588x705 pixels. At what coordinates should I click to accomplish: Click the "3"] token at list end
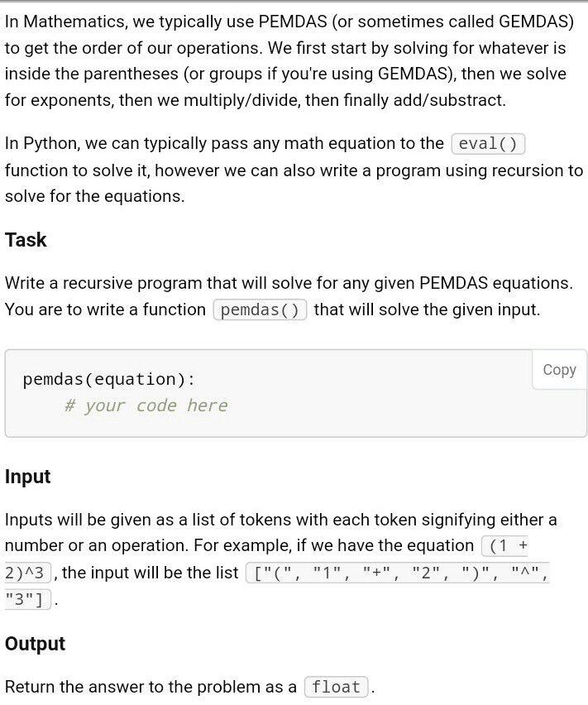click(22, 597)
